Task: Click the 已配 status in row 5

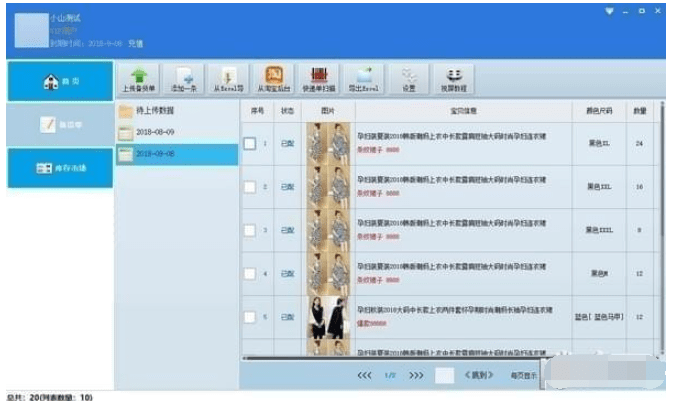Action: click(x=288, y=317)
